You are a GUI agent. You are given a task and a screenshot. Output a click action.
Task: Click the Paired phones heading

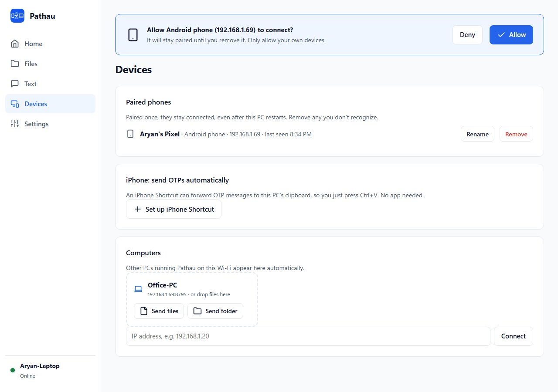pyautogui.click(x=149, y=102)
